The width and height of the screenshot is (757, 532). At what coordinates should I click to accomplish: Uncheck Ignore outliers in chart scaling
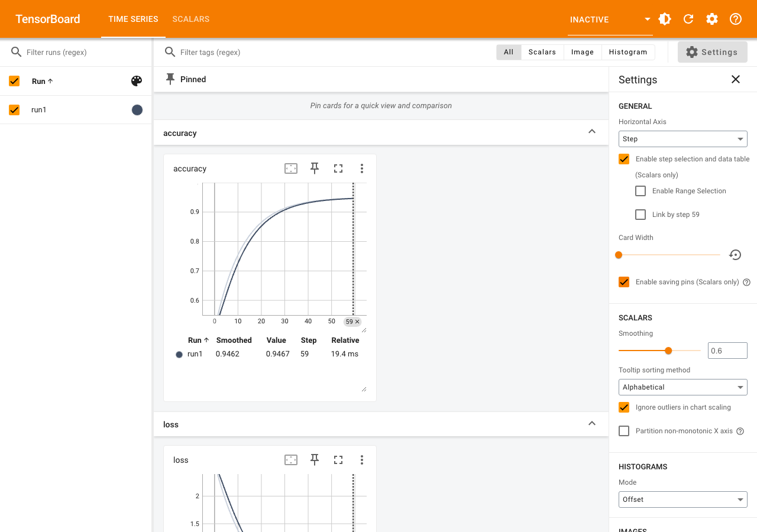[624, 407]
